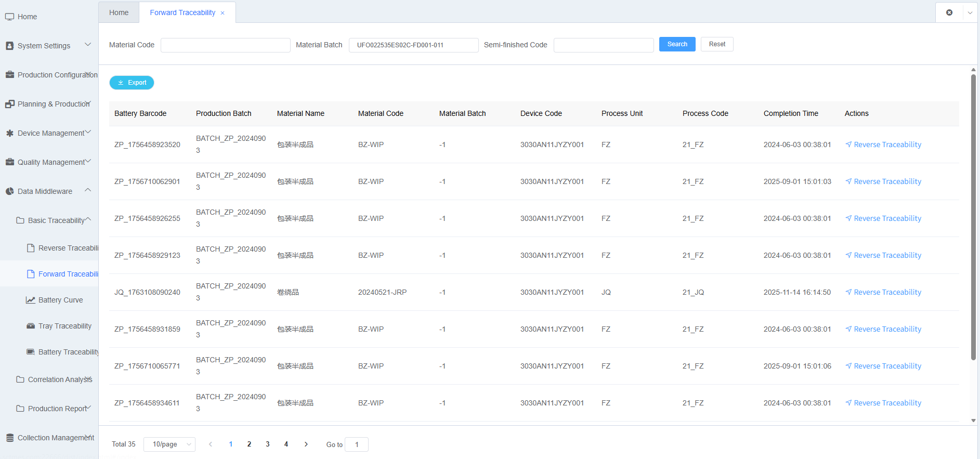The image size is (980, 459).
Task: Click the Home monitor icon in sidebar
Action: pos(9,17)
